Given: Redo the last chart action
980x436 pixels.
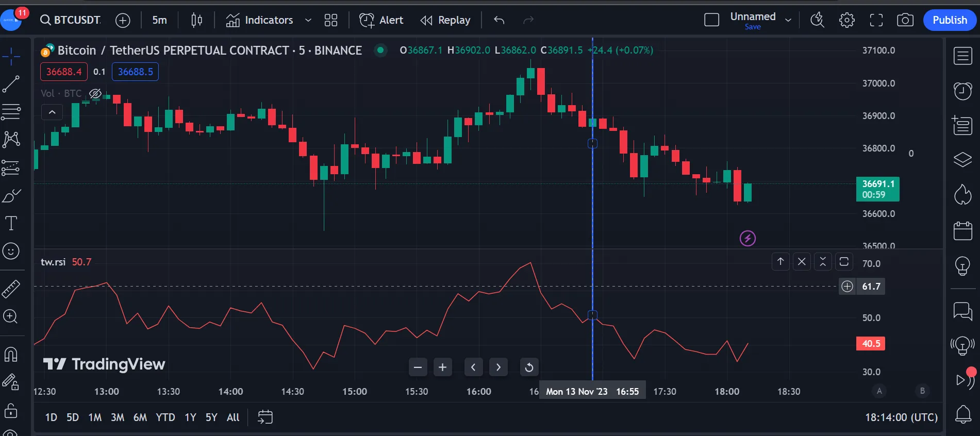Looking at the screenshot, I should tap(528, 20).
